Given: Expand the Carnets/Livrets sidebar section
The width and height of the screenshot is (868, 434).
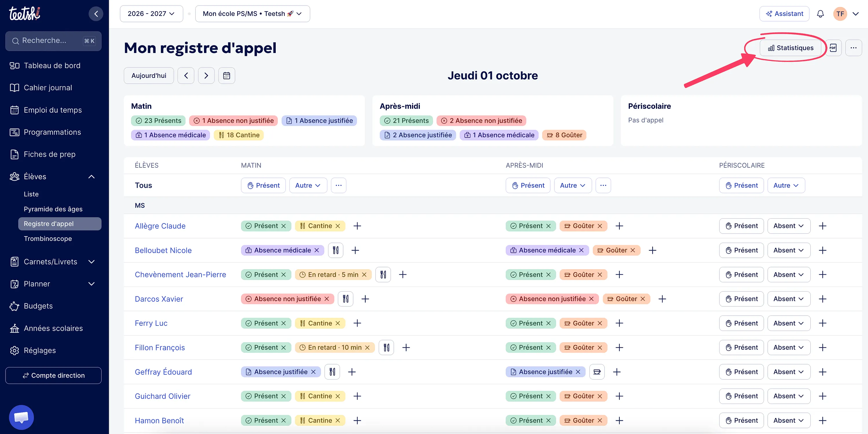Looking at the screenshot, I should click(91, 262).
